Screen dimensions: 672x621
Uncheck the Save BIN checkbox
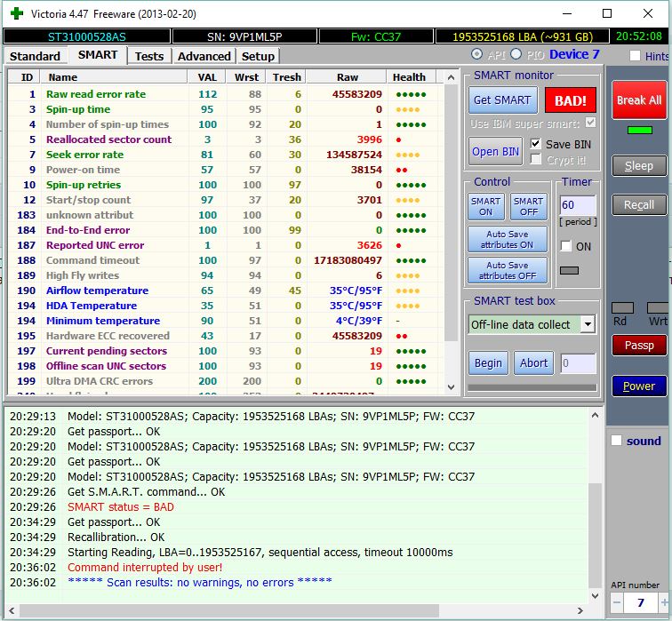click(535, 144)
